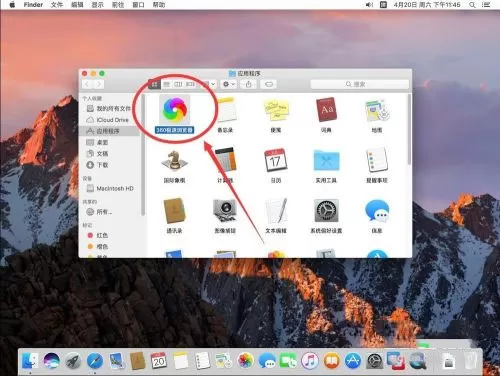This screenshot has height=376, width=500.
Task: Select the 计算器 Calculator app
Action: pyautogui.click(x=226, y=159)
